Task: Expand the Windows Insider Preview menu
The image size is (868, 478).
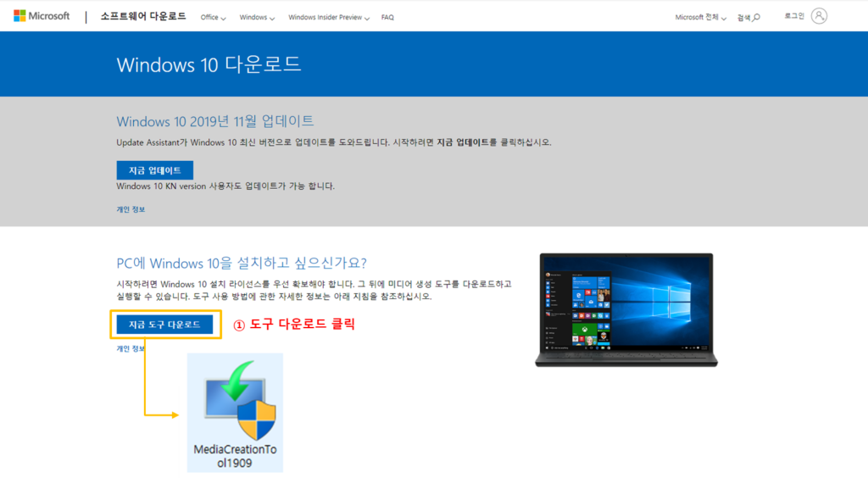Action: coord(329,18)
